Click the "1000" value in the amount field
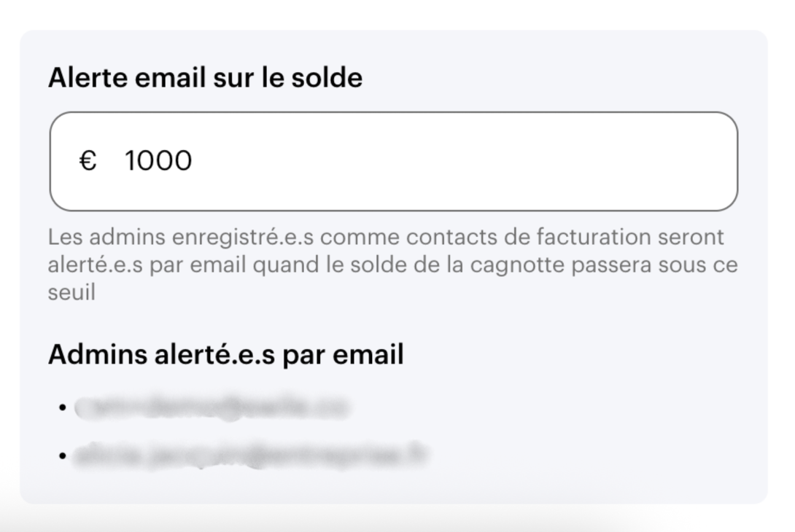 tap(158, 161)
